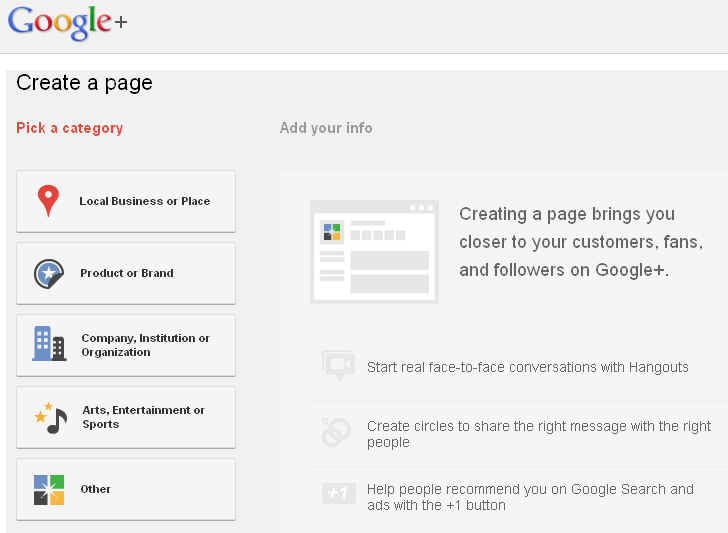Click the Google+ logo
This screenshot has width=728, height=533.
(x=67, y=23)
